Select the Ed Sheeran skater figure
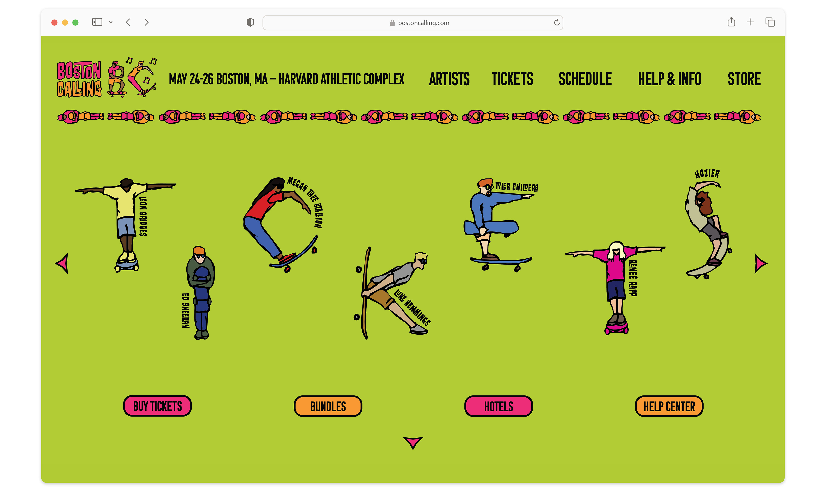 200,293
